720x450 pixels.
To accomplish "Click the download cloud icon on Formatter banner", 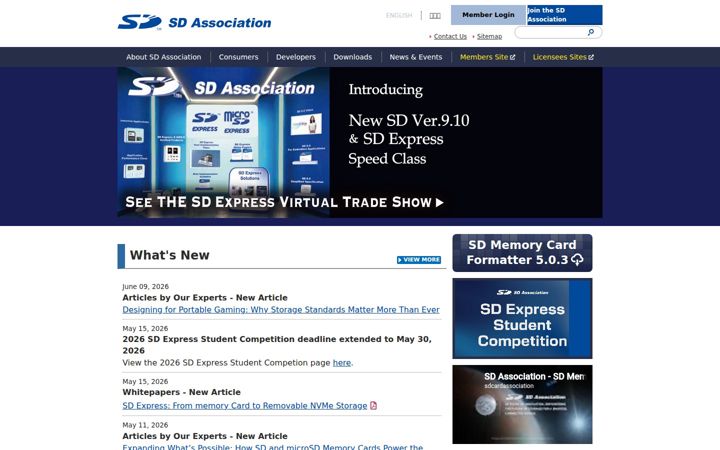I will [x=577, y=260].
